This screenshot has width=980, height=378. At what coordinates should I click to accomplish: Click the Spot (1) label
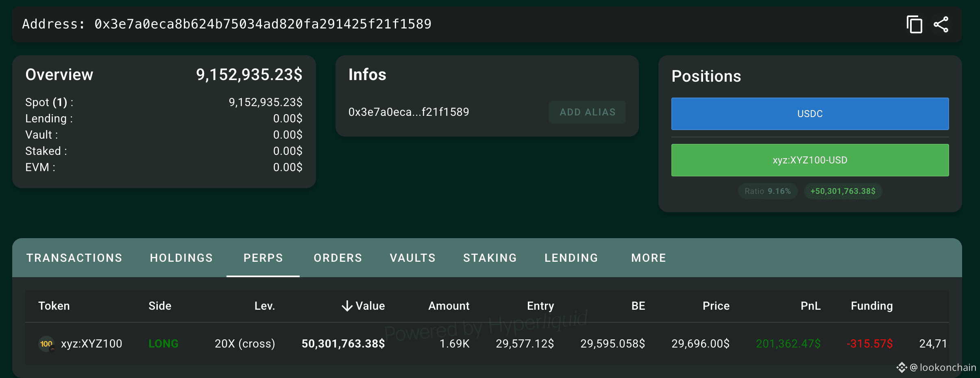tap(50, 102)
